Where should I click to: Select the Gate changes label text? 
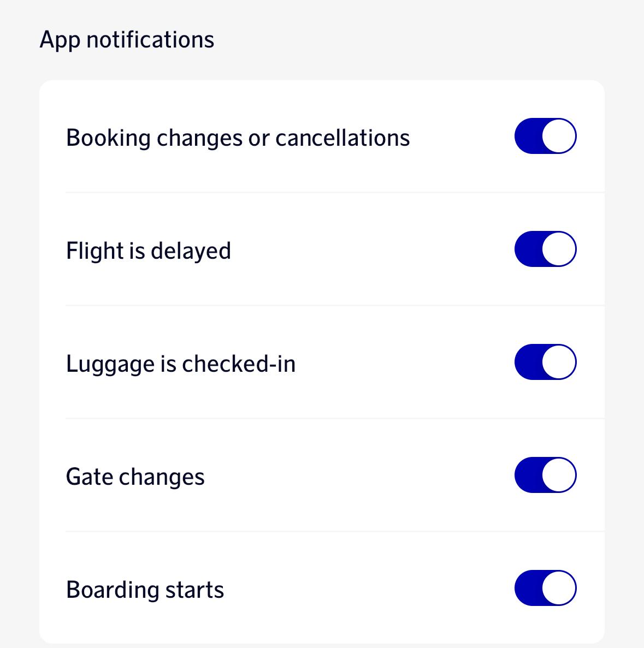(x=135, y=477)
